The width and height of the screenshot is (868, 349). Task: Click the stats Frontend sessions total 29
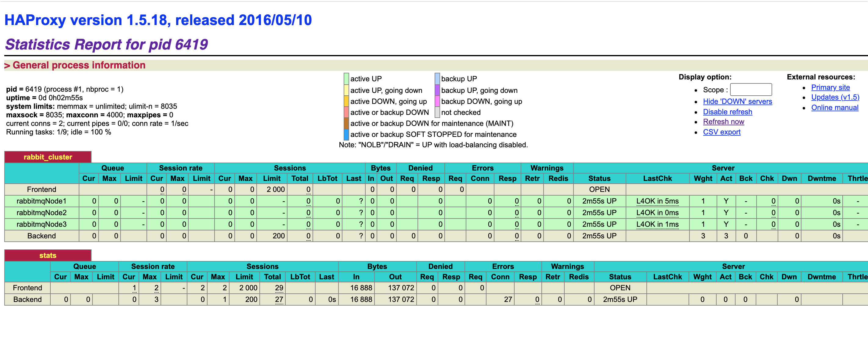click(x=279, y=288)
